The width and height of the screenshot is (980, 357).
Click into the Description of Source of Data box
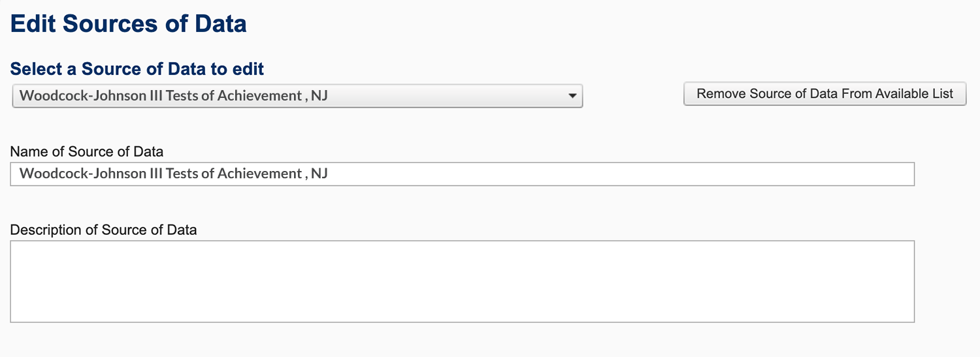[x=462, y=281]
